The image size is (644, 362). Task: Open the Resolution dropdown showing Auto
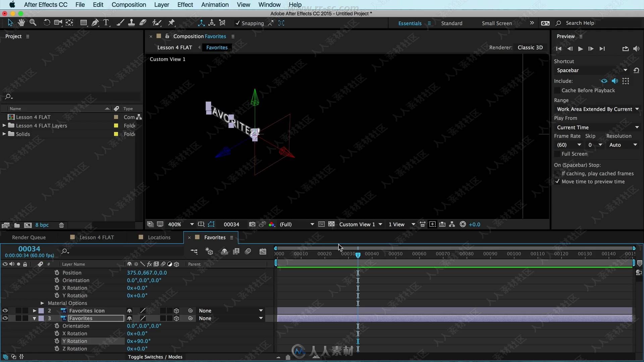(x=623, y=144)
